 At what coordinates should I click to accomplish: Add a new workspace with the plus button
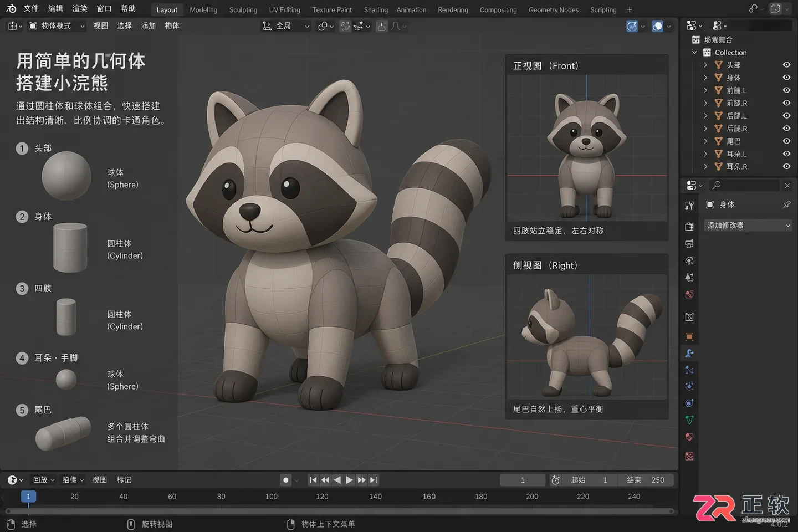point(630,9)
